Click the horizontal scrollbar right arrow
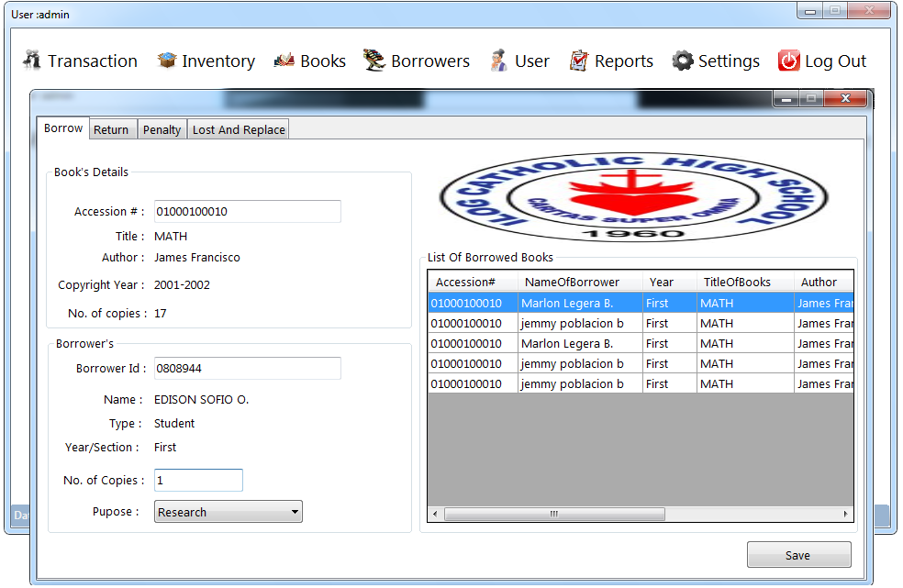Image resolution: width=903 pixels, height=588 pixels. pyautogui.click(x=846, y=515)
